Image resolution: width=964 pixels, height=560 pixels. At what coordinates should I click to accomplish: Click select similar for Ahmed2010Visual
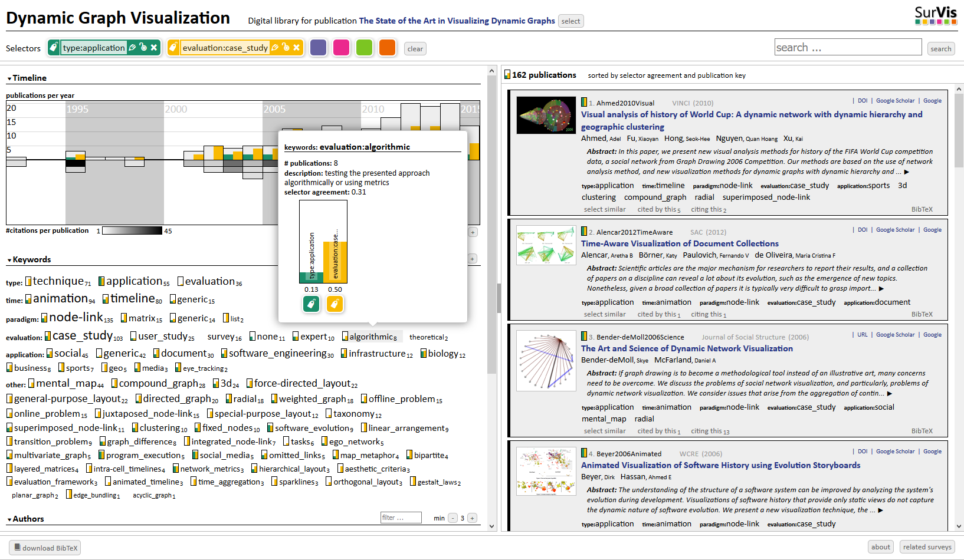tap(605, 209)
